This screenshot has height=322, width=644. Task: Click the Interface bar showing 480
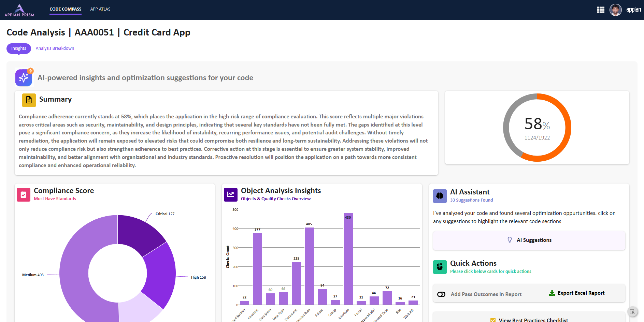(x=348, y=259)
